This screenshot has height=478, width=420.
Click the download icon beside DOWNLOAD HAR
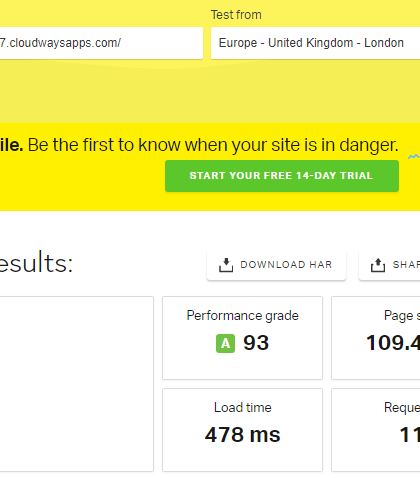coord(226,265)
